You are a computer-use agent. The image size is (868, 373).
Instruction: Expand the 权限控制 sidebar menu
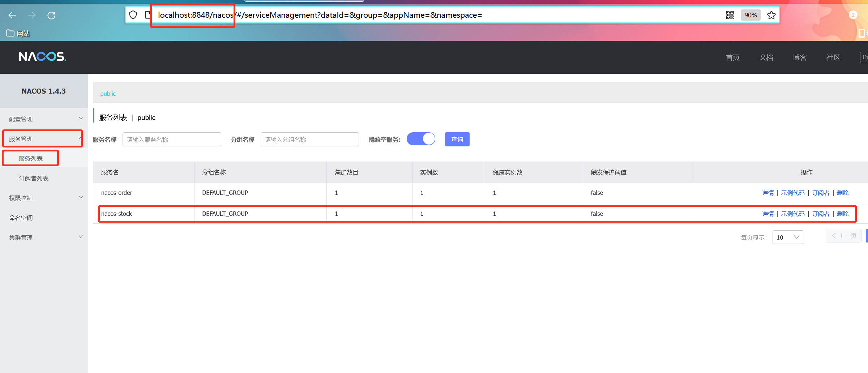(x=44, y=198)
